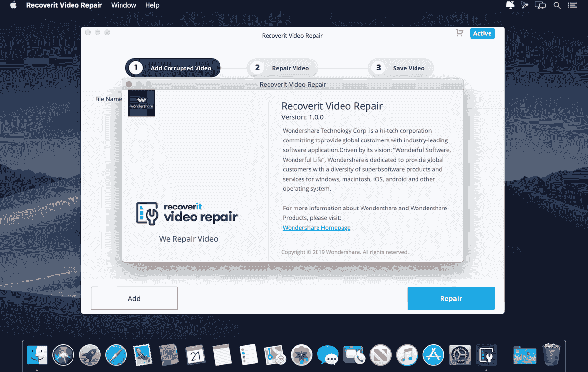This screenshot has width=588, height=372.
Task: Open Safari from the Dock
Action: [x=116, y=354]
